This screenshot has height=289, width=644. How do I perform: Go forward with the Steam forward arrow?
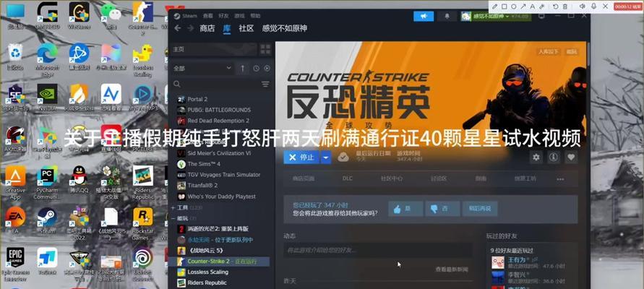[x=190, y=28]
